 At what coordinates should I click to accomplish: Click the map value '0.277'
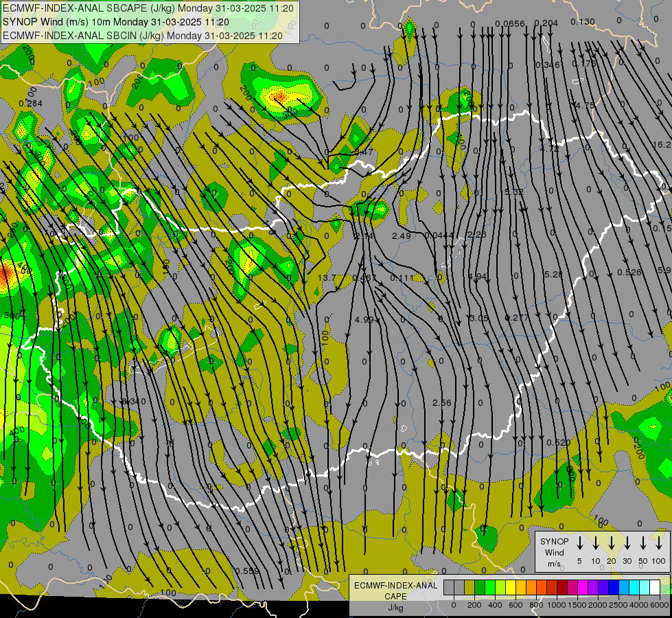point(516,317)
